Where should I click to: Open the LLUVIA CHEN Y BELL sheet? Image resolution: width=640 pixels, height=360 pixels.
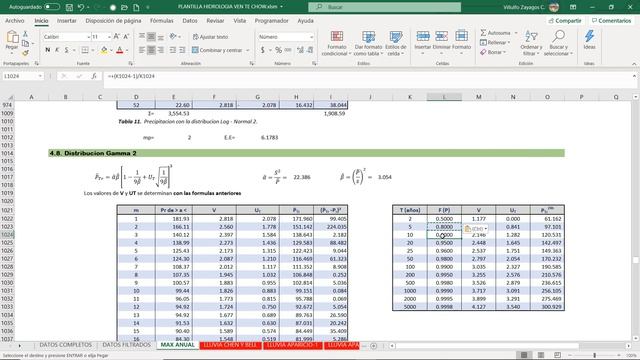231,345
